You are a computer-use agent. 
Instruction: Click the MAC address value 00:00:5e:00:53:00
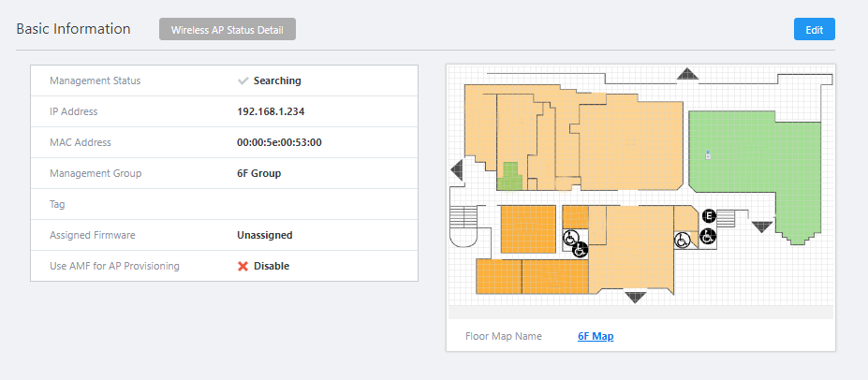pyautogui.click(x=280, y=142)
